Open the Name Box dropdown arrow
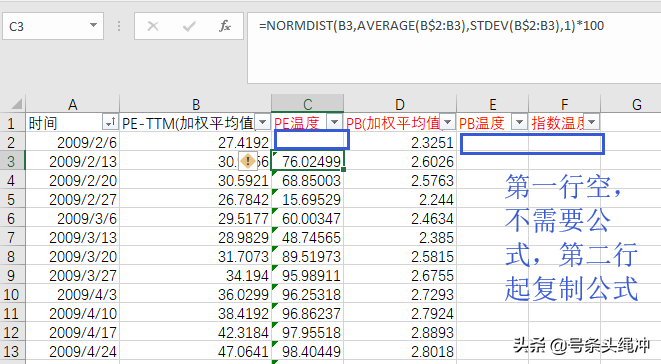This screenshot has width=661, height=364. point(93,26)
